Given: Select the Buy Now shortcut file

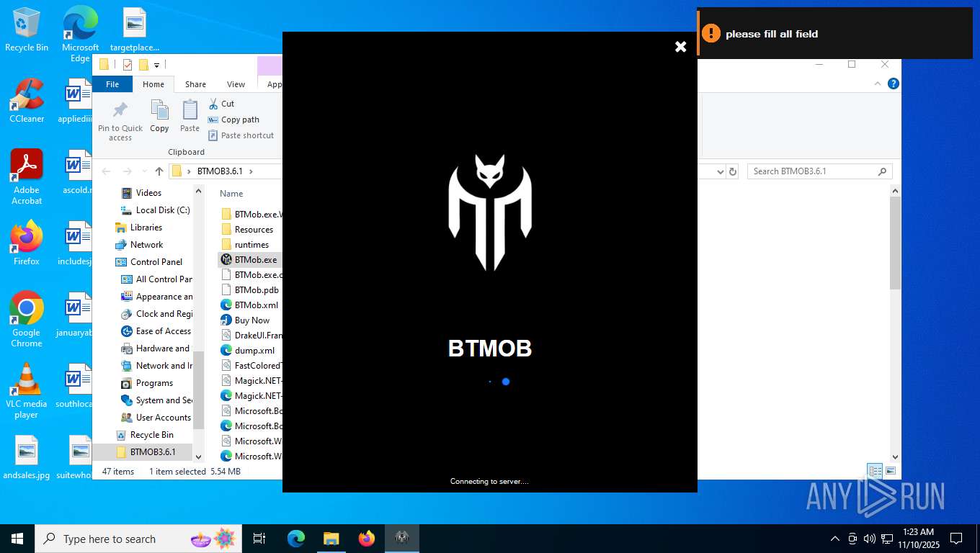Looking at the screenshot, I should pos(245,320).
